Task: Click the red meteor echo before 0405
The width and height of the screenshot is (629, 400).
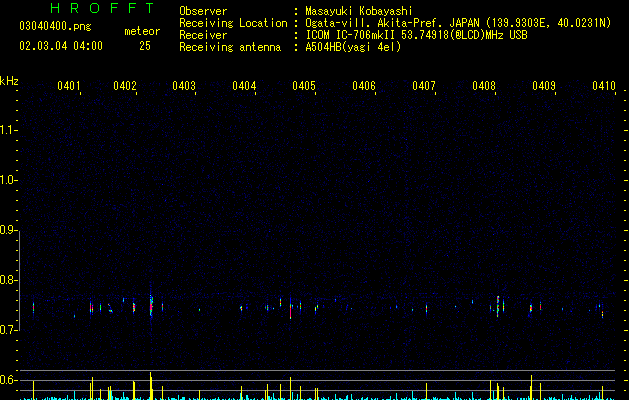Action: tap(290, 311)
